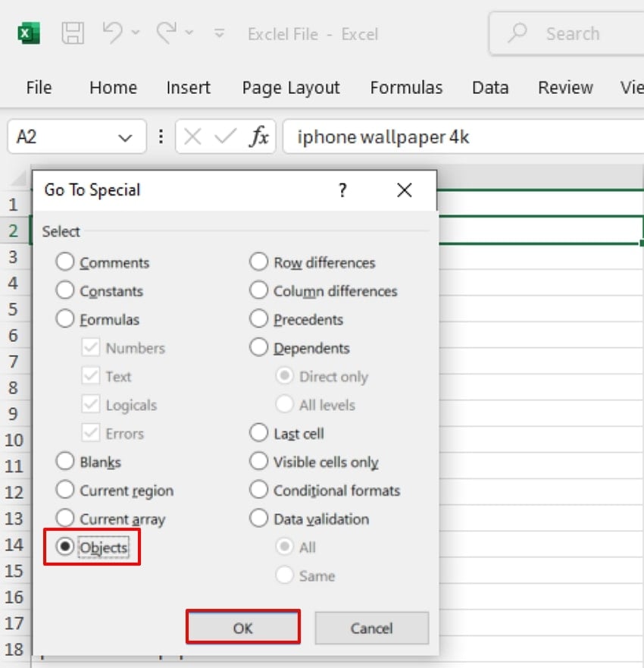This screenshot has height=668, width=644.
Task: Select the Comments radio button
Action: coord(64,262)
